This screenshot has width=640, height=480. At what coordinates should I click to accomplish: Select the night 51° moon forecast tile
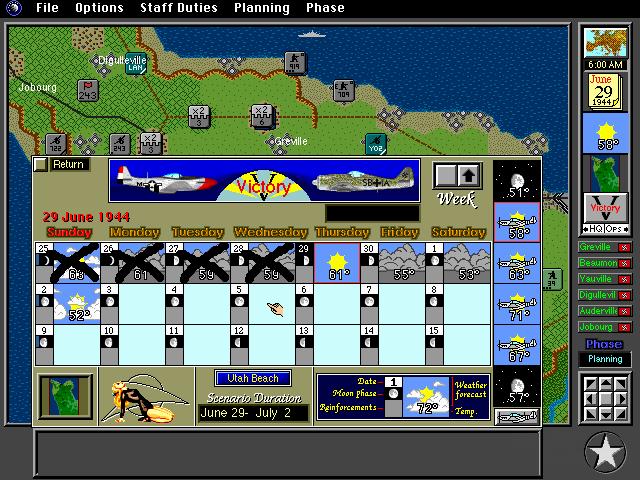[517, 180]
